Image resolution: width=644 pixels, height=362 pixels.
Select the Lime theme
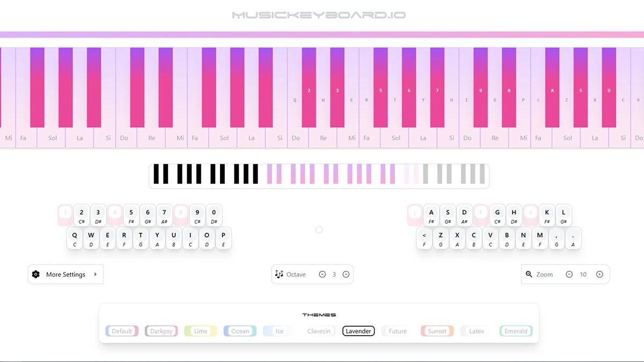201,331
